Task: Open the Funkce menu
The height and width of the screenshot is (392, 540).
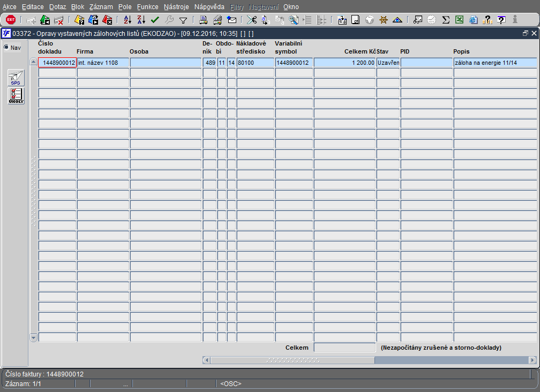Action: (x=147, y=7)
